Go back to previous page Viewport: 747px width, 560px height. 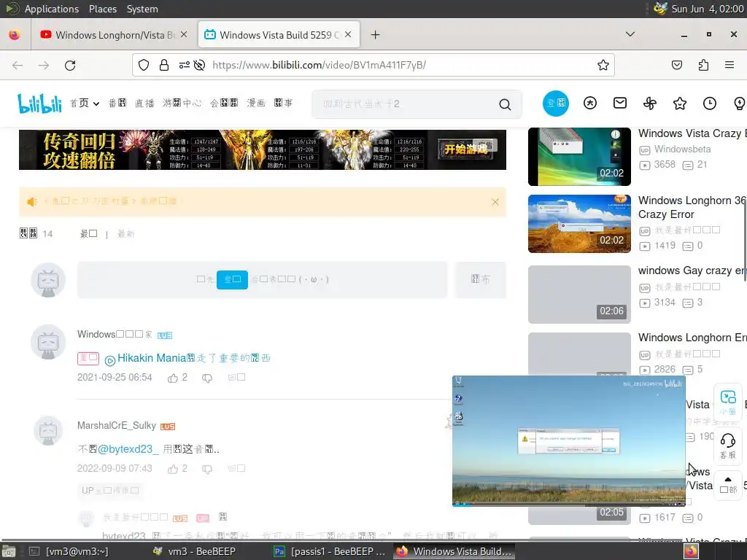pyautogui.click(x=18, y=65)
